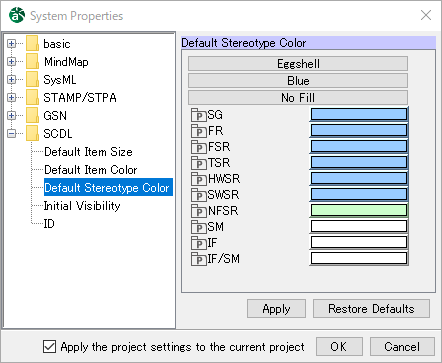Viewport: 442px width, 363px height.
Task: Open the HWSR color swatch
Action: [x=359, y=178]
